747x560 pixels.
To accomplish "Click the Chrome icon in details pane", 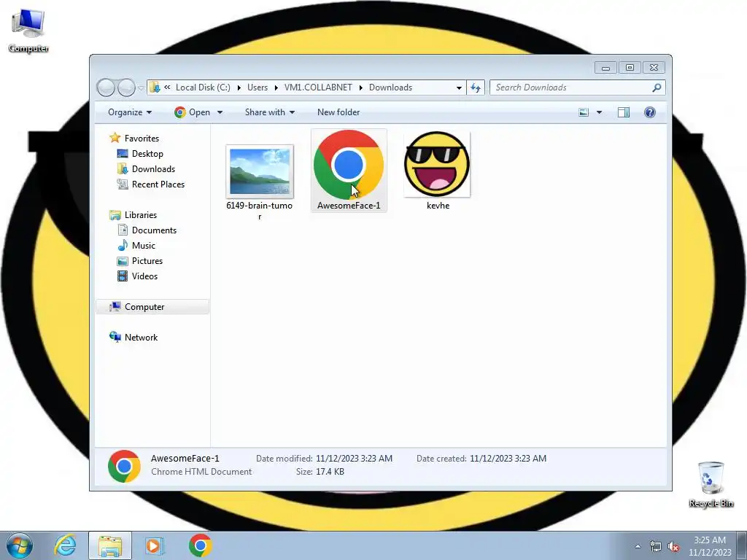I will [124, 466].
